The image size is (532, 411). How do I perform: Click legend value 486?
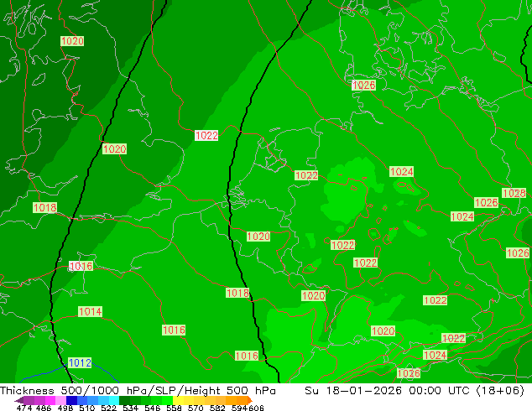pos(44,408)
